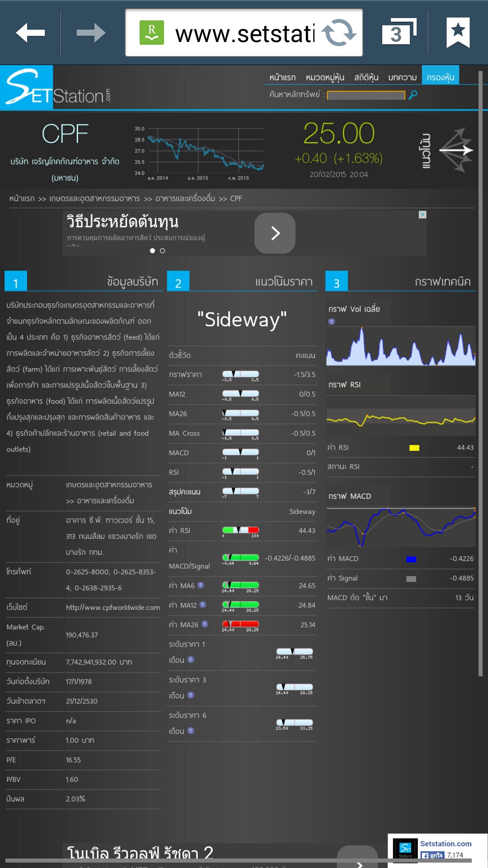Click the help icon beside ค่า MA12
Viewport: 488px width, 868px height.
click(202, 605)
